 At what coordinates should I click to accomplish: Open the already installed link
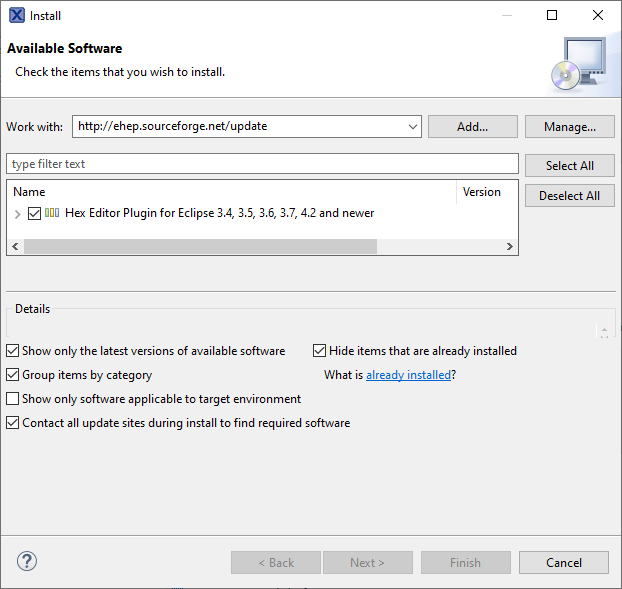[408, 375]
